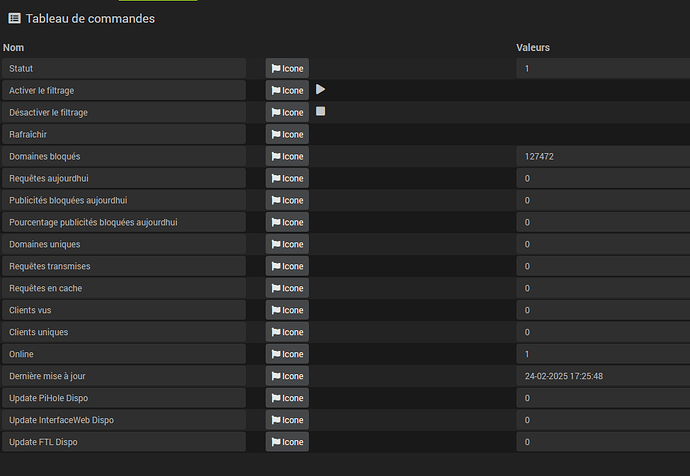Edit the Activer le filtrage name field
690x476 pixels.
click(124, 90)
